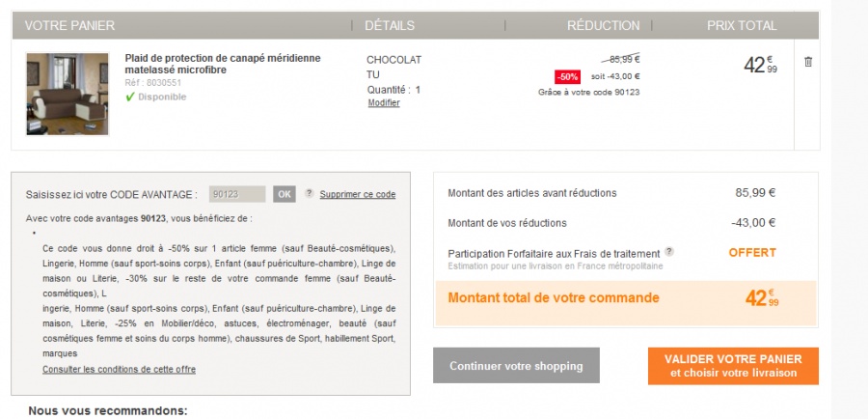Click the VOTRE PANIER column header

[x=69, y=25]
